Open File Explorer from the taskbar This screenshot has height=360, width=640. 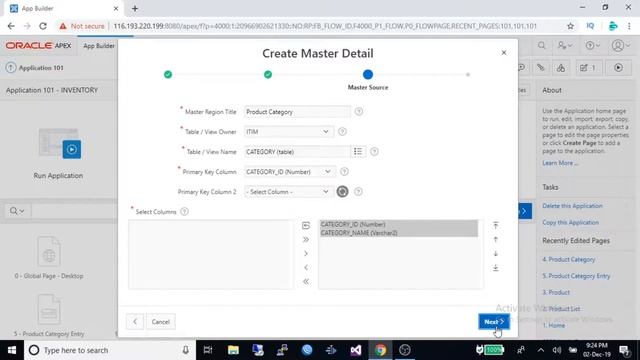(233, 350)
